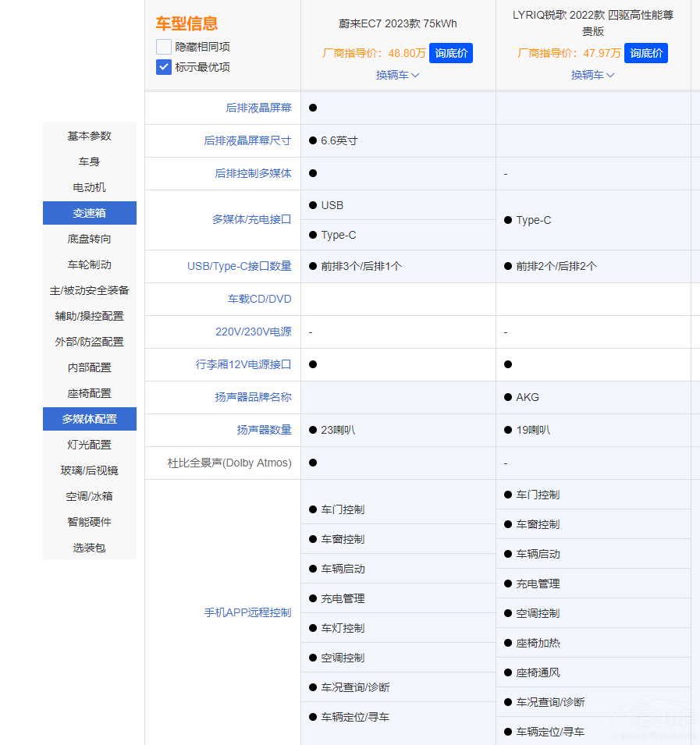Select 多媒体配置 in sidebar
The height and width of the screenshot is (745, 700).
pos(90,419)
